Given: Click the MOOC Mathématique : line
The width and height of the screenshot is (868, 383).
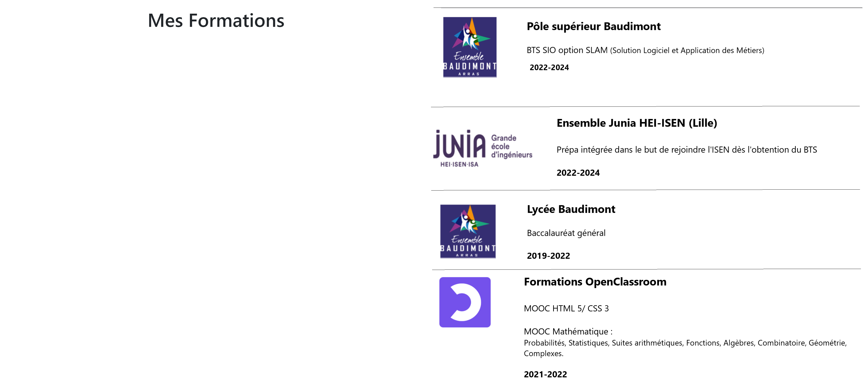Looking at the screenshot, I should (x=568, y=331).
